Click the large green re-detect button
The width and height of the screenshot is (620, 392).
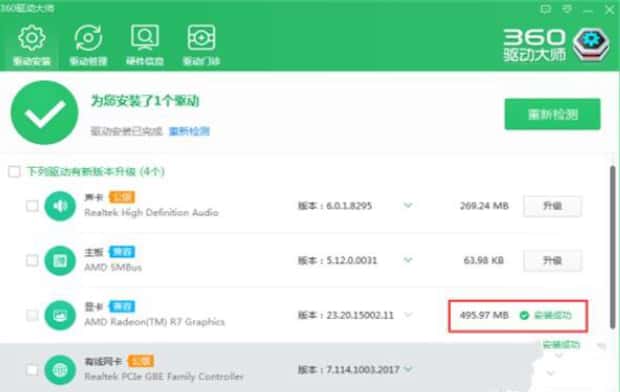click(552, 114)
